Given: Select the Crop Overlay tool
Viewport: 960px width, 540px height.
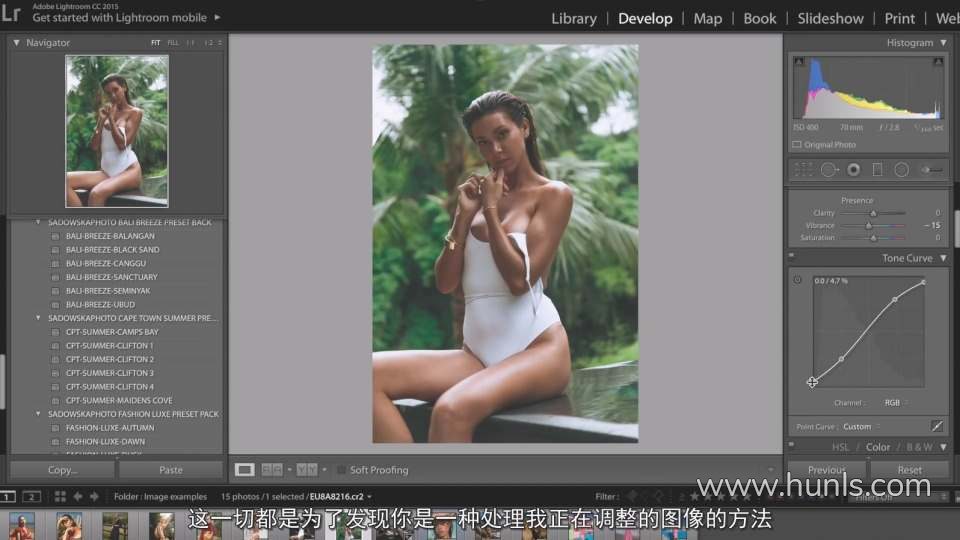Looking at the screenshot, I should [803, 170].
